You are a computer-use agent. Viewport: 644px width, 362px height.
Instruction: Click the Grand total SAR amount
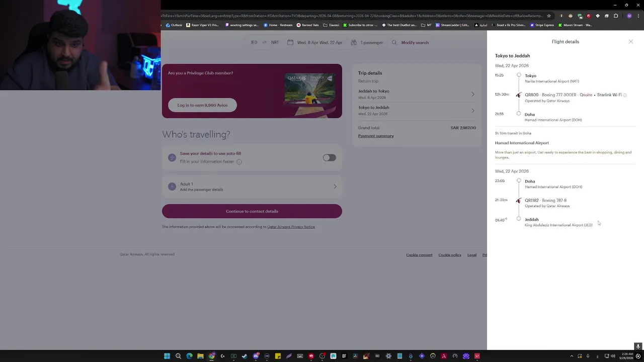click(x=463, y=128)
